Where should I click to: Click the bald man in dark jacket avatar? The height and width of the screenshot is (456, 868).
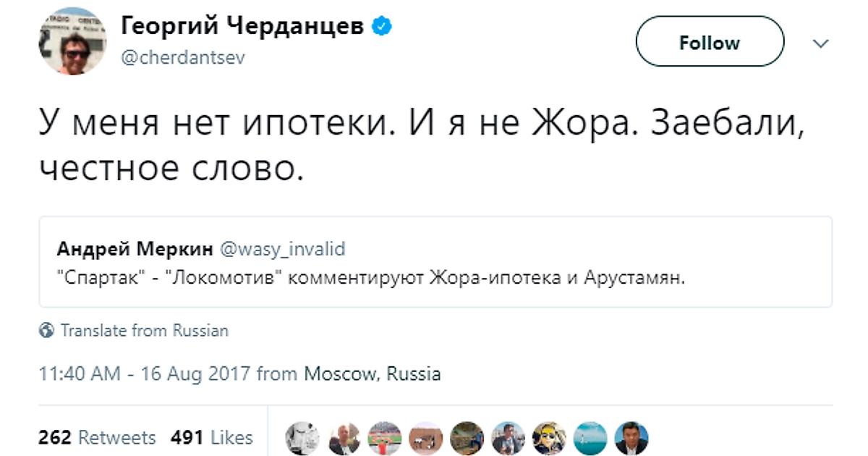coord(344,438)
